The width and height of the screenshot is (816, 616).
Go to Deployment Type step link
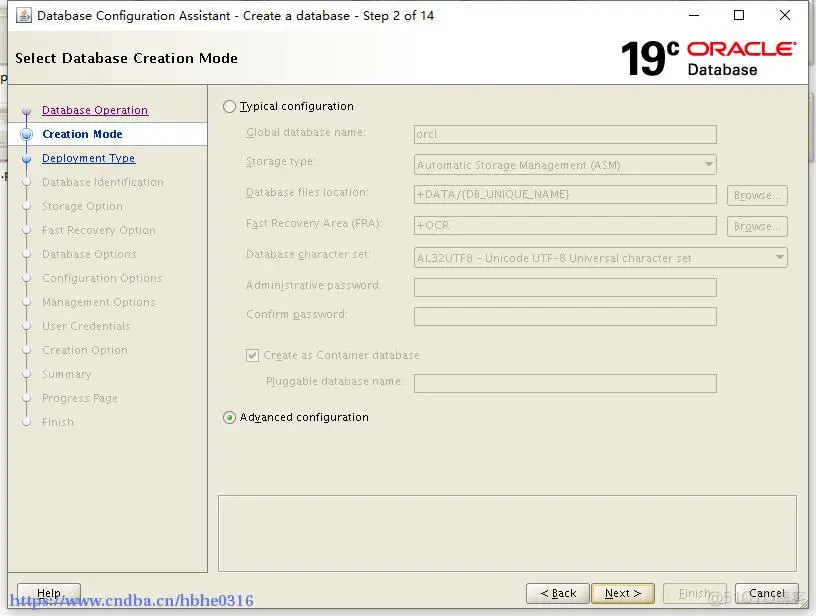[x=88, y=158]
